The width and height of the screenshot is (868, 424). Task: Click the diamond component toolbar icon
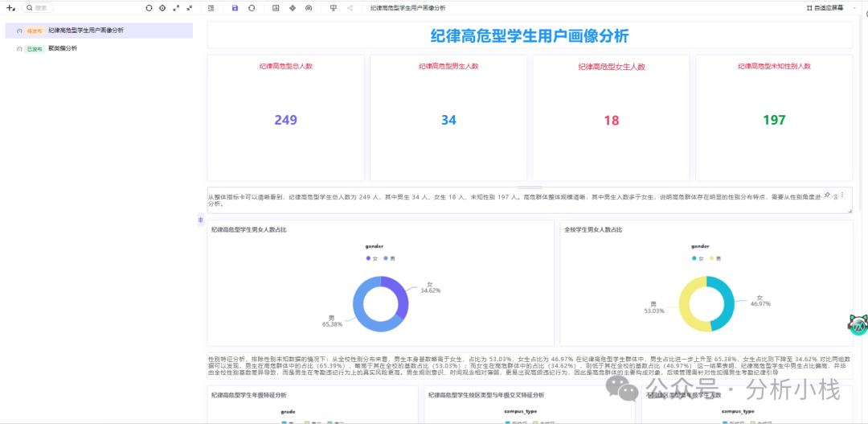click(x=293, y=8)
